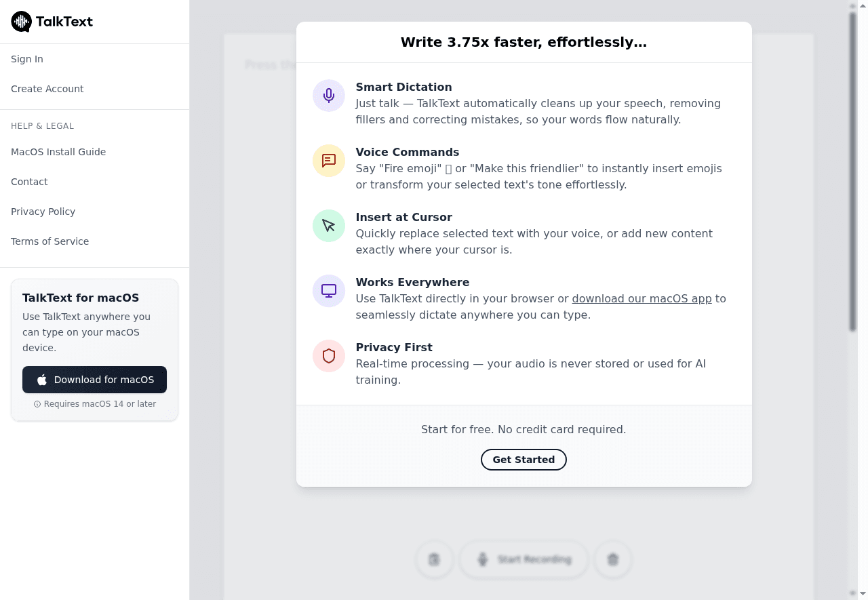This screenshot has height=600, width=868.
Task: Click the Privacy First shield icon
Action: [329, 356]
